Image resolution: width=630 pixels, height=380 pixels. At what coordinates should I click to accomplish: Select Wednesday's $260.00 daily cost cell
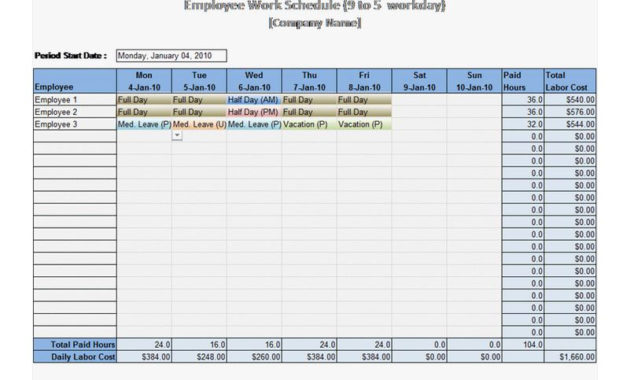coord(254,357)
